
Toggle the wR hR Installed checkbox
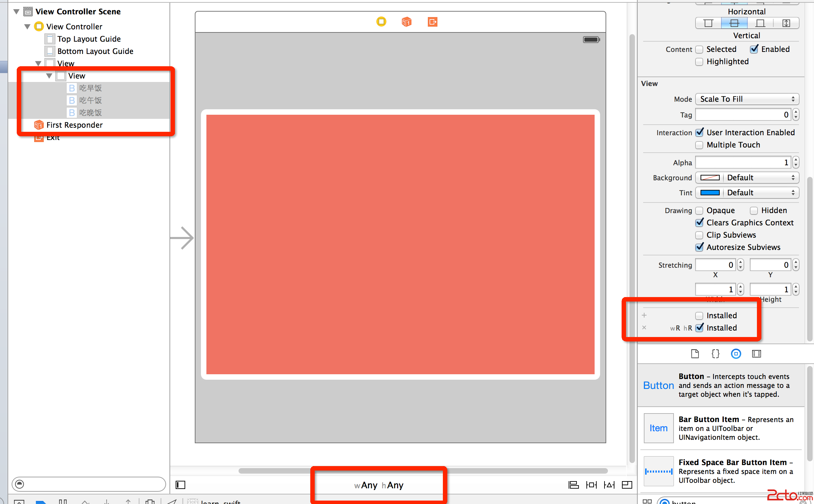(700, 328)
